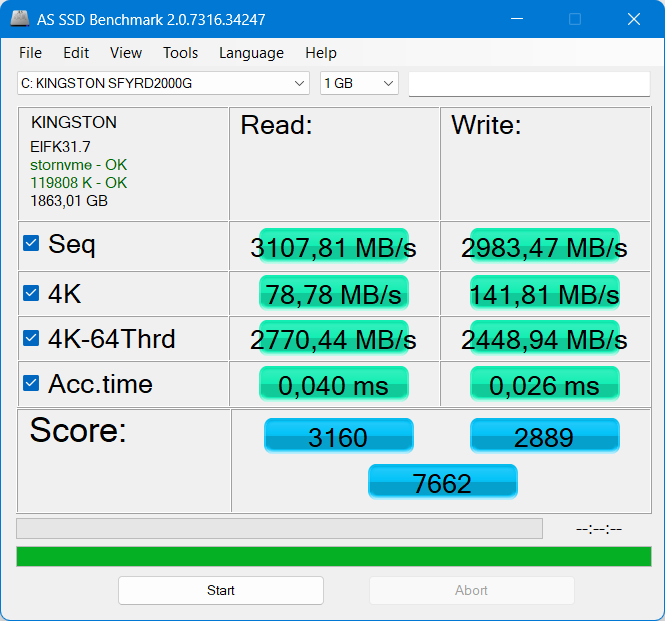Open the Language menu
The width and height of the screenshot is (665, 621).
[251, 53]
